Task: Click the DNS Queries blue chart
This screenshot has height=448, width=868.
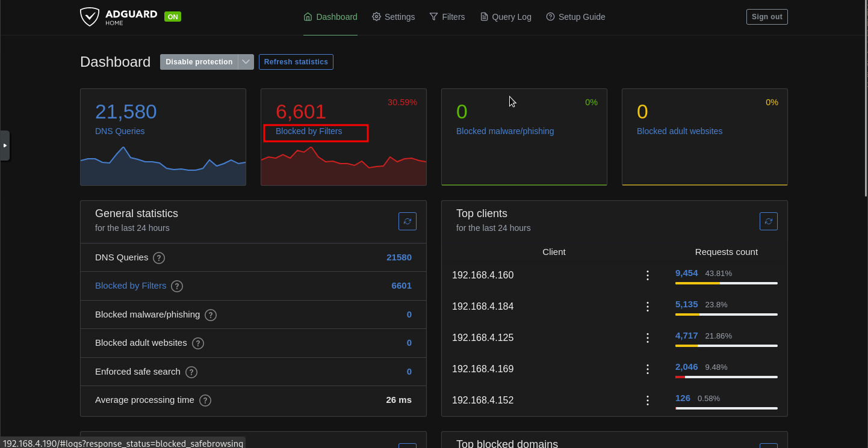Action: pos(163,166)
